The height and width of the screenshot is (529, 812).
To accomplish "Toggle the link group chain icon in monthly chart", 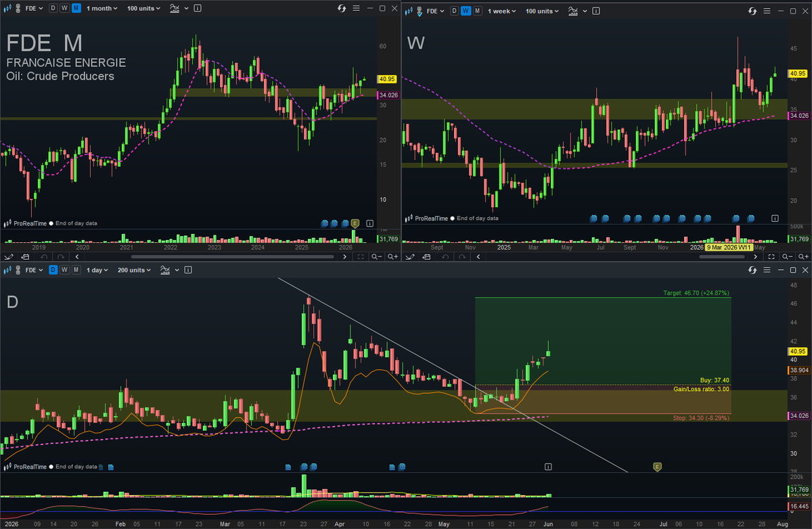I will point(18,8).
